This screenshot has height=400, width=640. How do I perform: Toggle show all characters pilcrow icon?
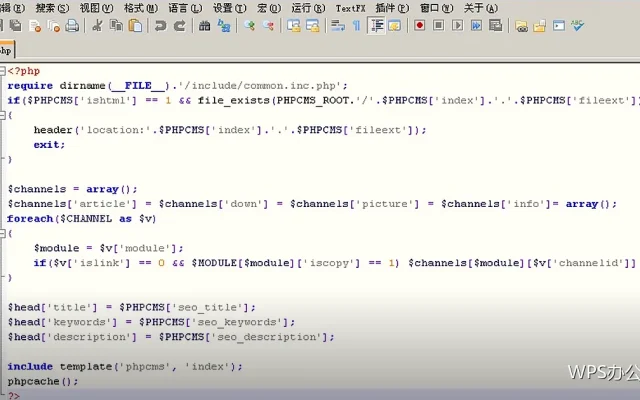click(x=356, y=26)
